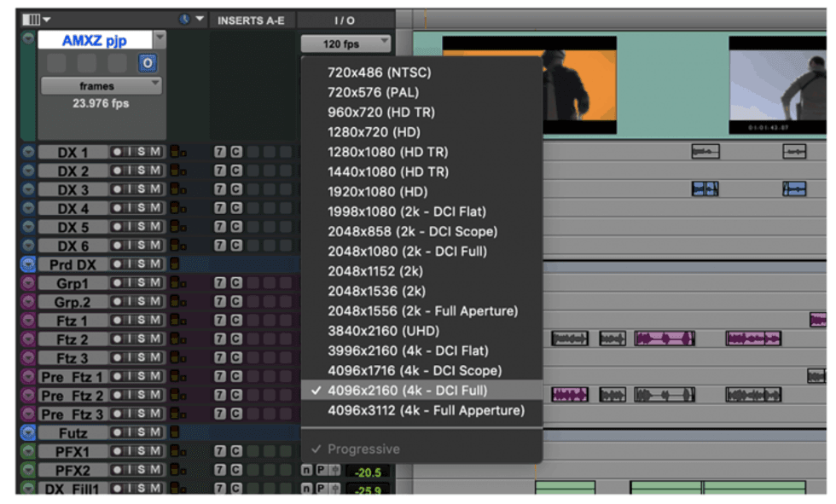The width and height of the screenshot is (836, 504).
Task: Click insert B "C" on PFX2 track
Action: 236,470
